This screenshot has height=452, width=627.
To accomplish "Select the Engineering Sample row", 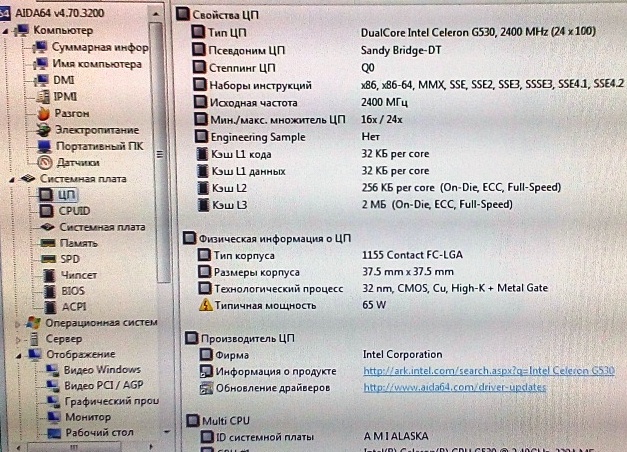I will pyautogui.click(x=287, y=137).
